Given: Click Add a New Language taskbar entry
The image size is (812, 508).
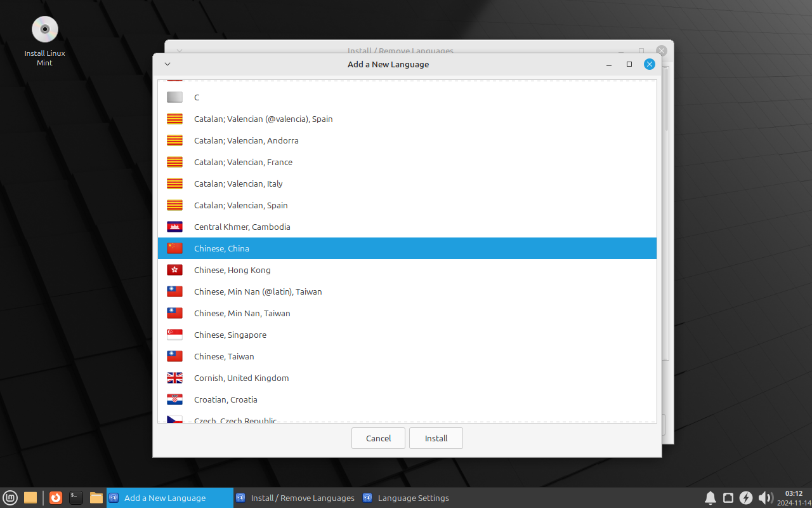Looking at the screenshot, I should pos(170,498).
